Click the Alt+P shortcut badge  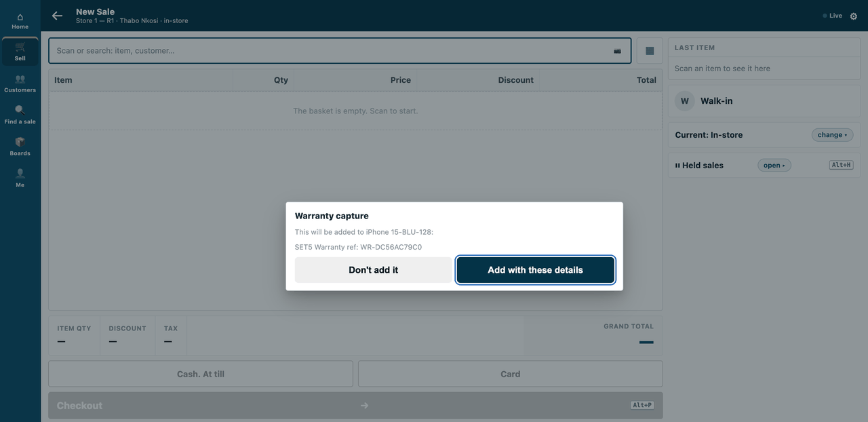click(x=642, y=405)
